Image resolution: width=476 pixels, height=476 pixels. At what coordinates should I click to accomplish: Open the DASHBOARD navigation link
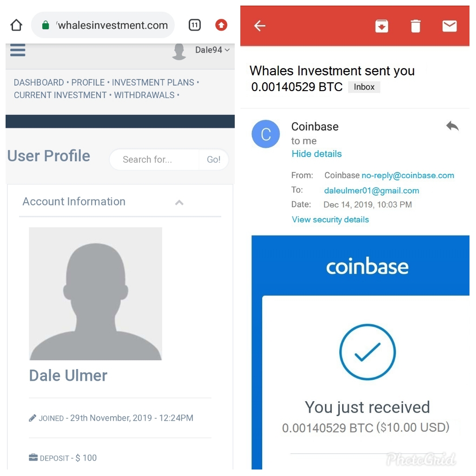click(39, 83)
